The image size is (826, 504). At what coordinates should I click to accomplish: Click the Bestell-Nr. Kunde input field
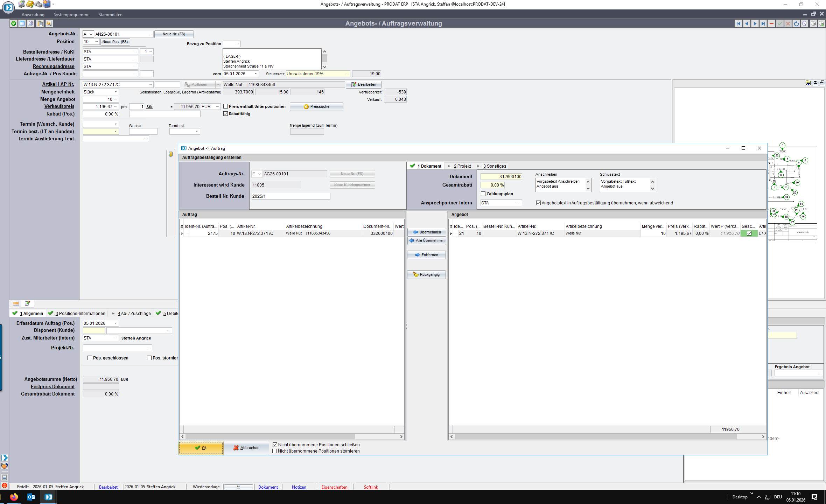click(x=290, y=196)
